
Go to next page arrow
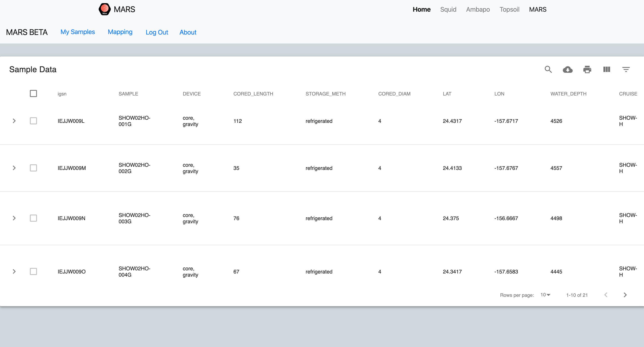point(625,295)
